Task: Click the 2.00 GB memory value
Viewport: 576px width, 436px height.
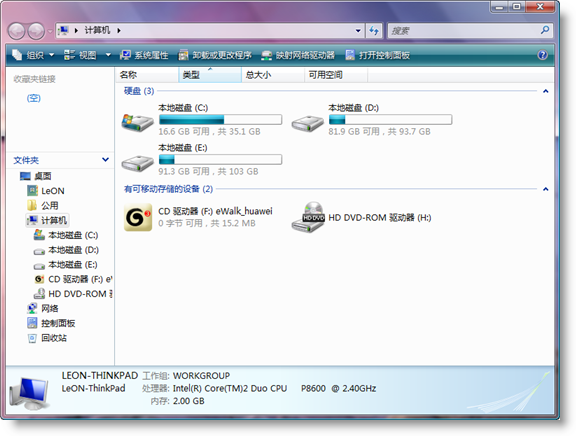Action: point(188,401)
